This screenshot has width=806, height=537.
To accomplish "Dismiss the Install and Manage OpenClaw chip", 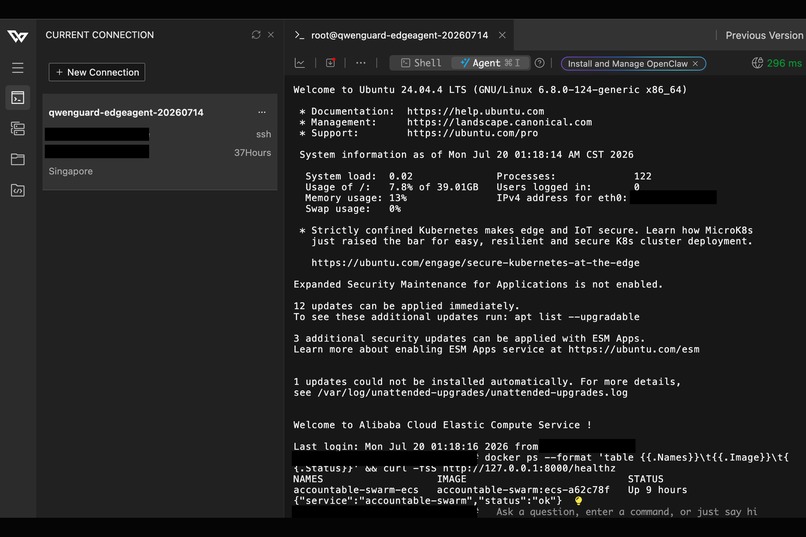I will pyautogui.click(x=695, y=64).
